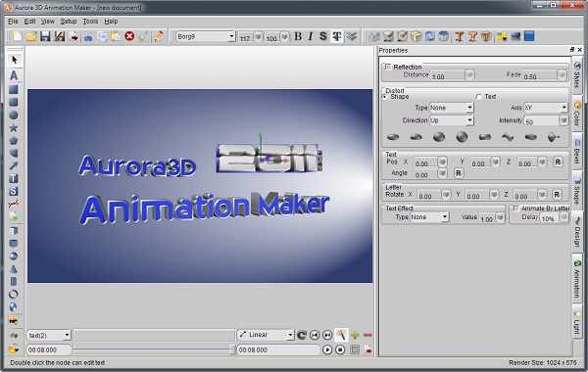588x372 pixels.
Task: Enable the Reflection checkbox
Action: coord(388,67)
